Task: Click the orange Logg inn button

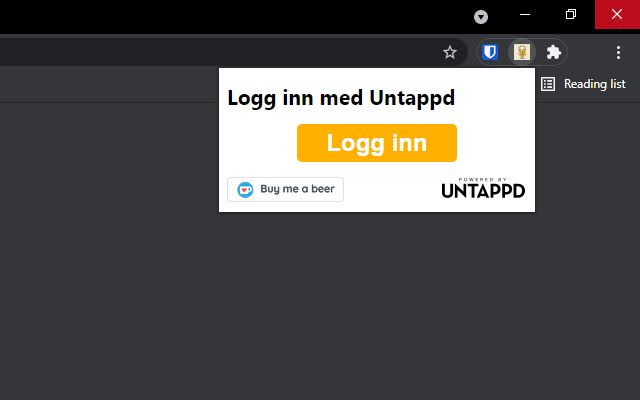Action: (x=377, y=143)
